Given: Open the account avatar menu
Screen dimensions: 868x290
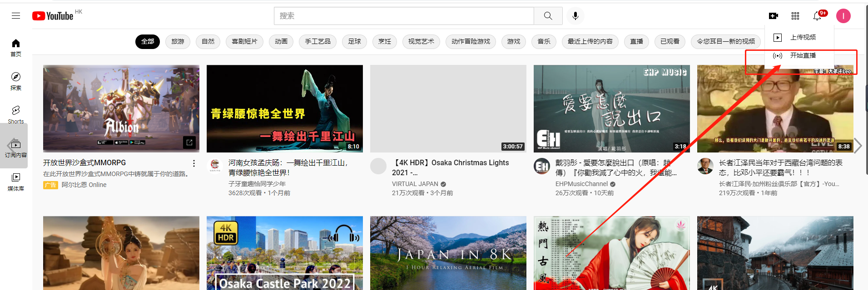Looking at the screenshot, I should (843, 16).
